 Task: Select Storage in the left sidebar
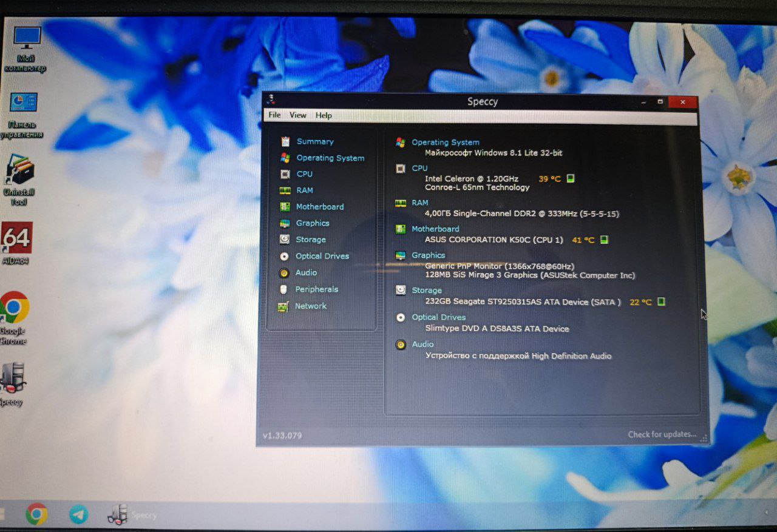[x=310, y=240]
